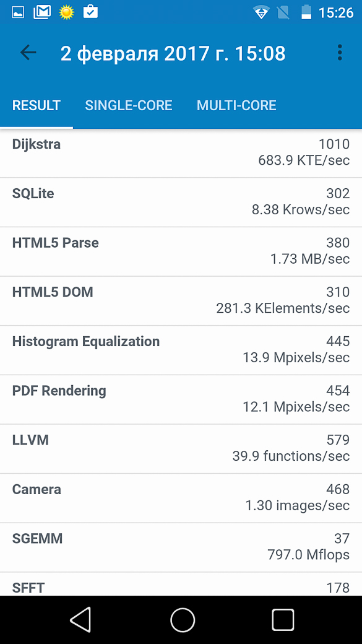Tap the sun weather notification icon
Screen dimensions: 362x644
[66, 12]
